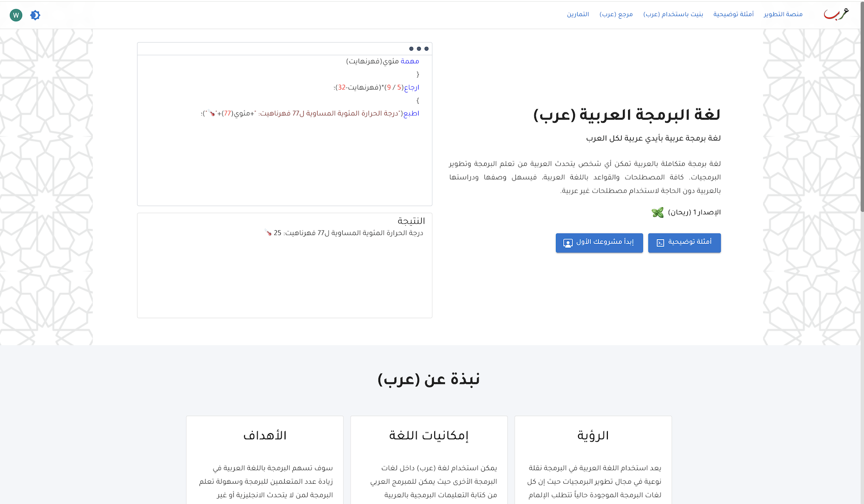
Task: Click the person icon inside إبدأ مشروعك الأول button
Action: [x=568, y=243]
